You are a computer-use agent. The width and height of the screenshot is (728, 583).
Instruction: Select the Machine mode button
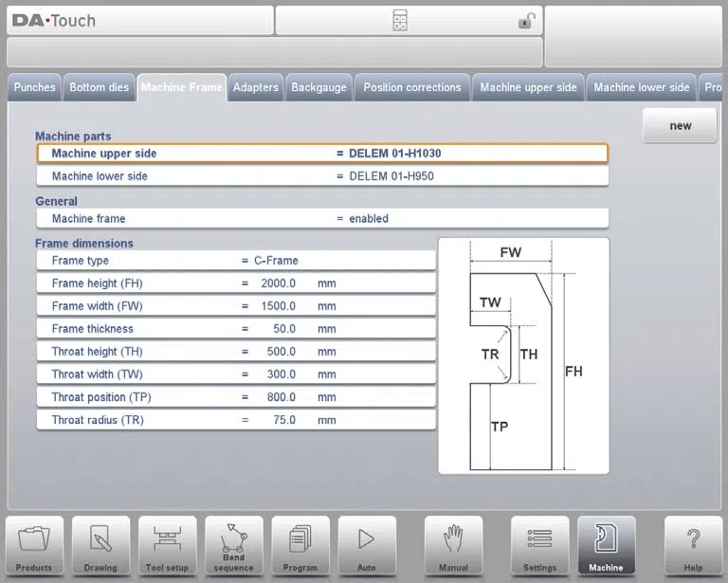point(607,547)
